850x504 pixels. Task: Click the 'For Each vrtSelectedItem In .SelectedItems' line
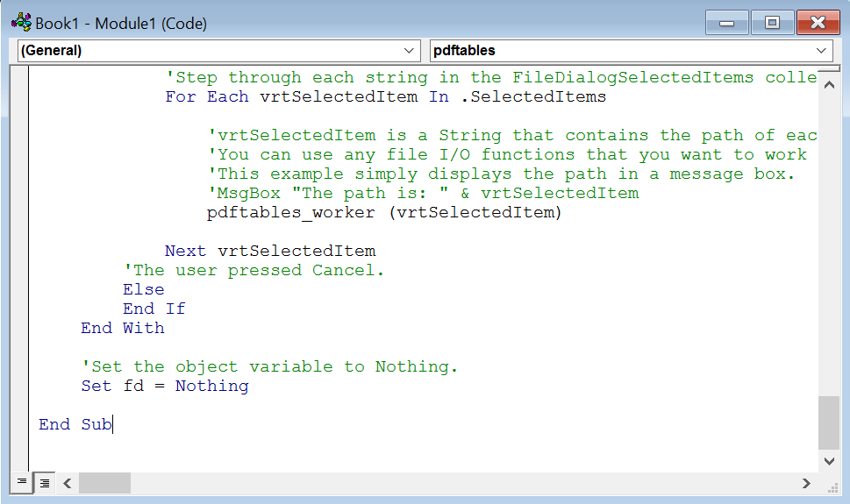[x=385, y=96]
